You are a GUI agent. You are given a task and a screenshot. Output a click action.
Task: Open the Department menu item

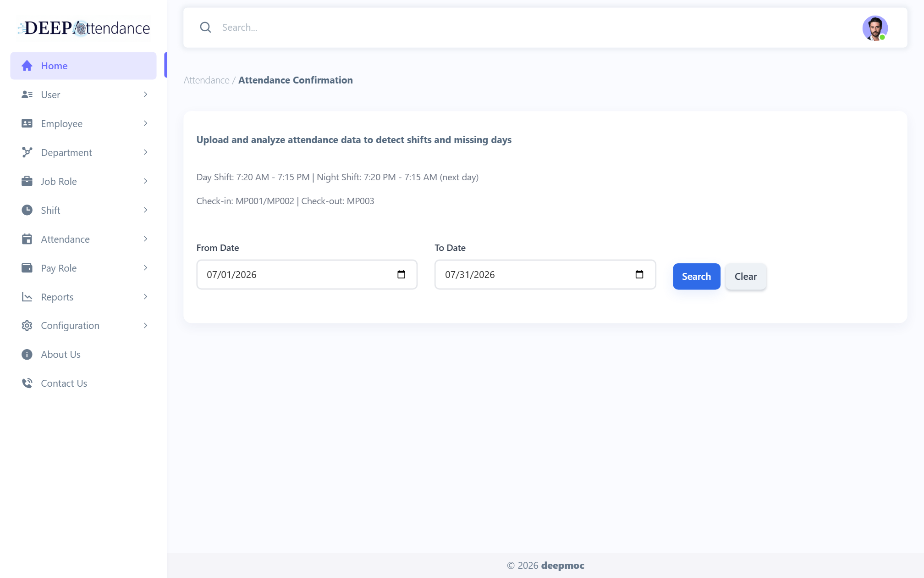point(83,152)
